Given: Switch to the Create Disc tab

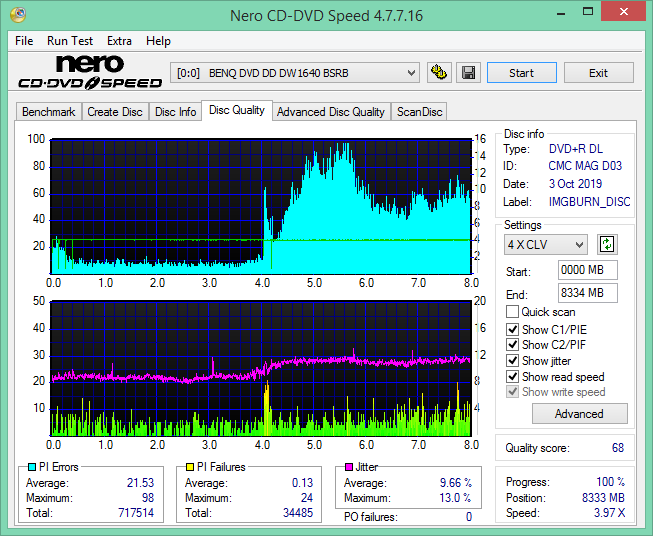Looking at the screenshot, I should pyautogui.click(x=115, y=112).
